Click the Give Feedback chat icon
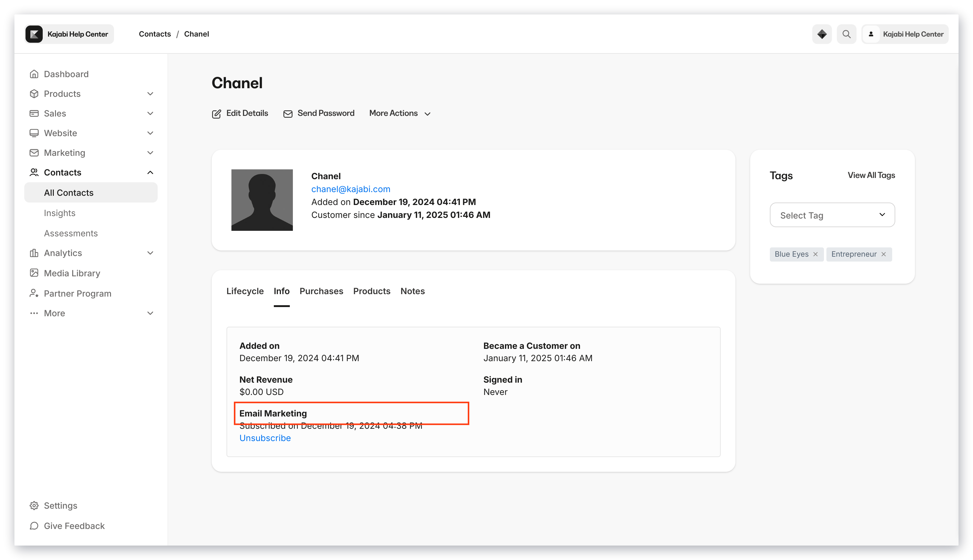Screen dimensions: 973x560 point(34,525)
